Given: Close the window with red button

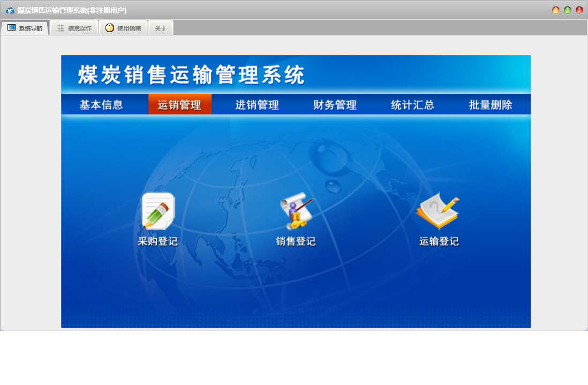Looking at the screenshot, I should pyautogui.click(x=579, y=10).
